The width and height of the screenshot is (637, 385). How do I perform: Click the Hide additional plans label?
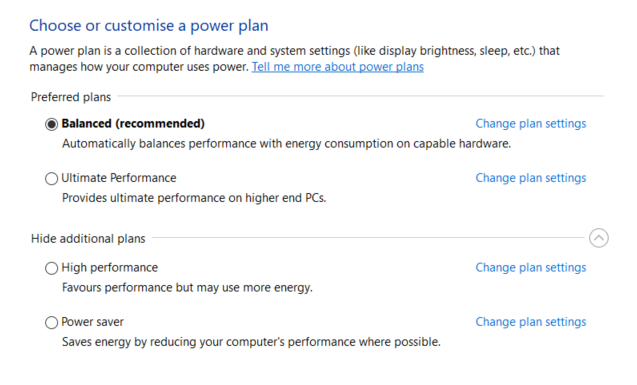pyautogui.click(x=88, y=238)
